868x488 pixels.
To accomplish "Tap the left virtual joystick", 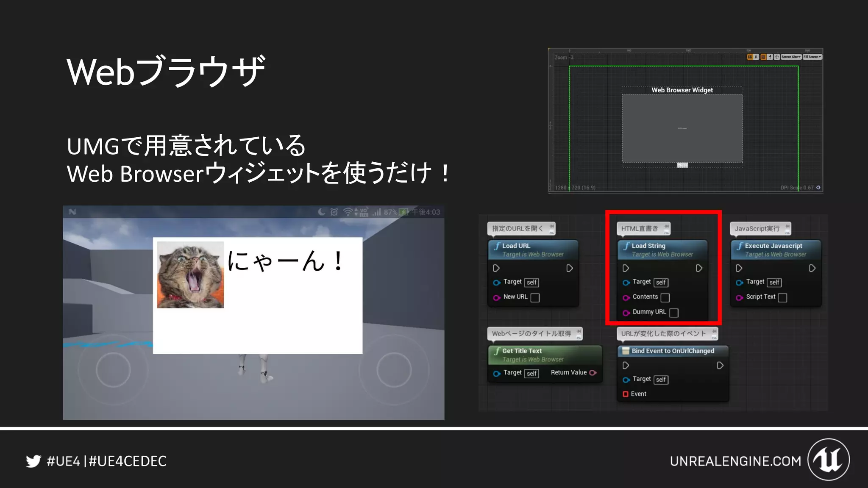I will point(113,370).
